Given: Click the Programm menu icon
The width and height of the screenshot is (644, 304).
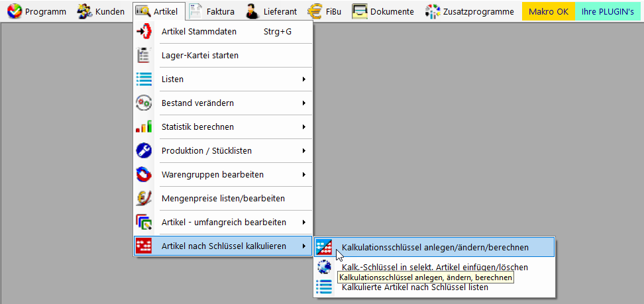Looking at the screenshot, I should click(15, 11).
